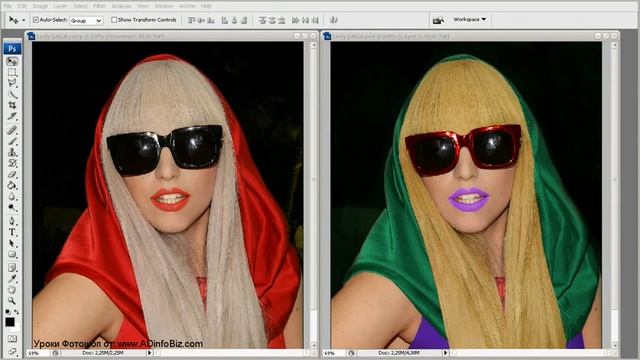This screenshot has width=640, height=360.
Task: Click the Auto-Align Layers icon
Action: click(333, 20)
